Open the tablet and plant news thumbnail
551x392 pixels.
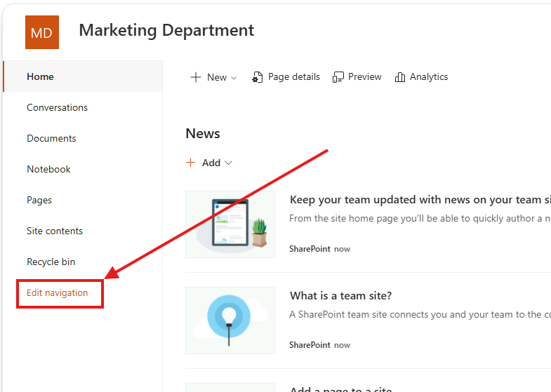(230, 224)
